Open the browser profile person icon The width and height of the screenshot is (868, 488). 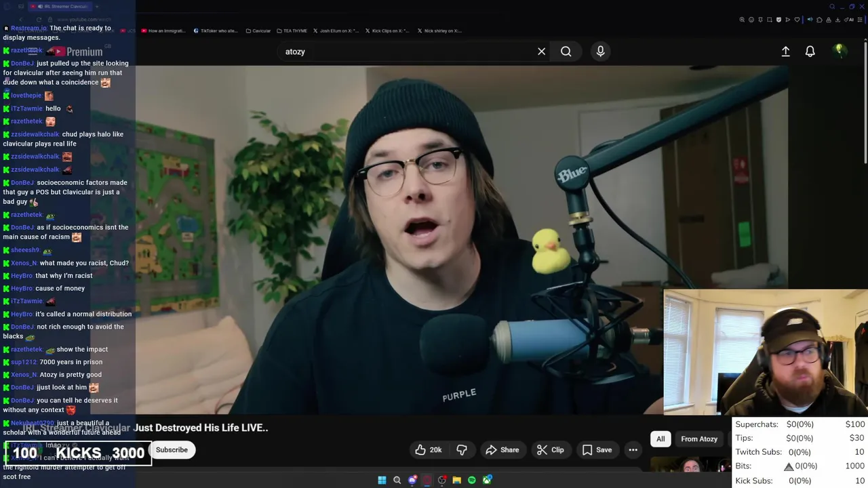click(829, 20)
